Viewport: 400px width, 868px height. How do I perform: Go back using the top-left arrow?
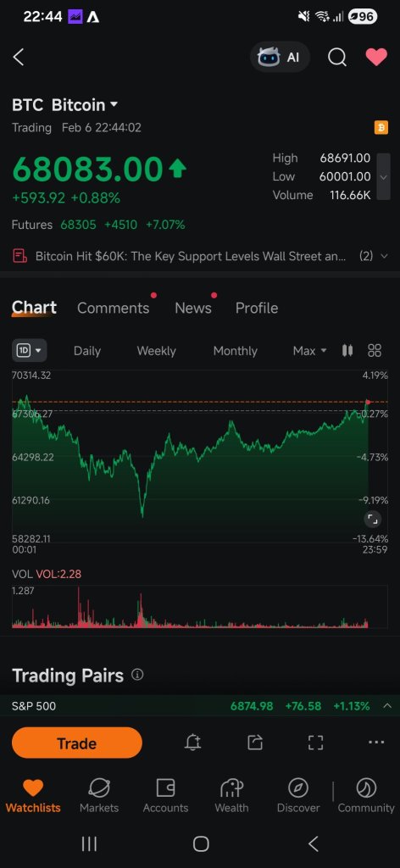pos(19,57)
